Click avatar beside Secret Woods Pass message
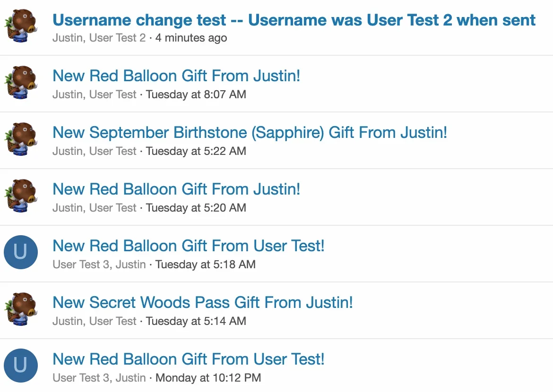 (x=21, y=309)
